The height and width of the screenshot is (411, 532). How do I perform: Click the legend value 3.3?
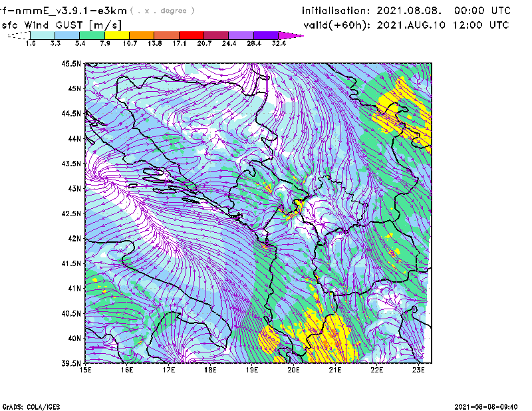point(55,43)
